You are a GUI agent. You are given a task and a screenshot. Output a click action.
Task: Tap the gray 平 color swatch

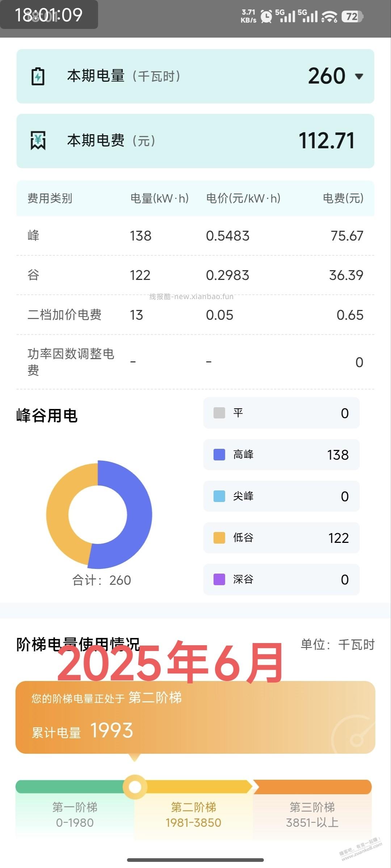click(219, 413)
